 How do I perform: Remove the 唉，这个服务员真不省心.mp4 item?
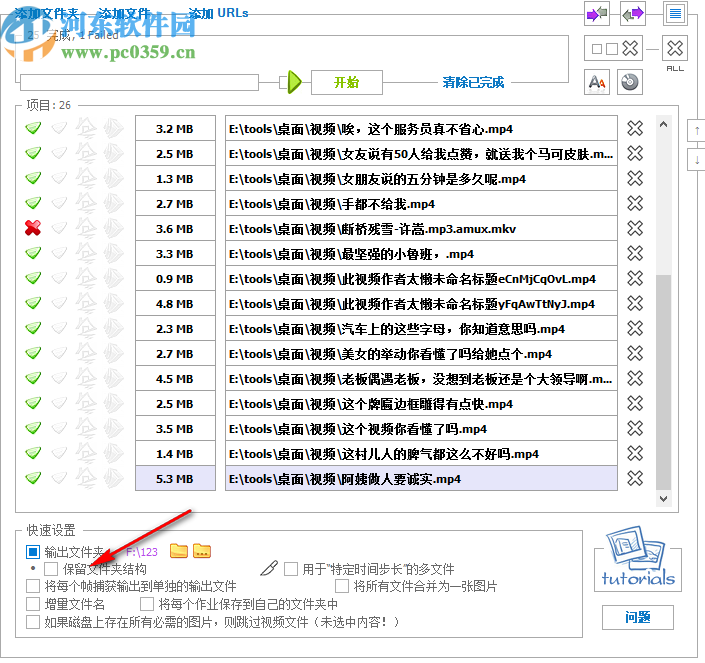click(635, 129)
